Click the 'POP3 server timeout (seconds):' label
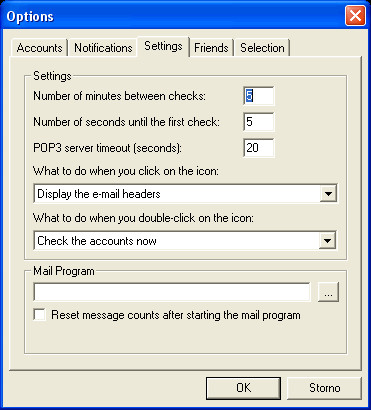This screenshot has height=410, width=371. pyautogui.click(x=107, y=148)
